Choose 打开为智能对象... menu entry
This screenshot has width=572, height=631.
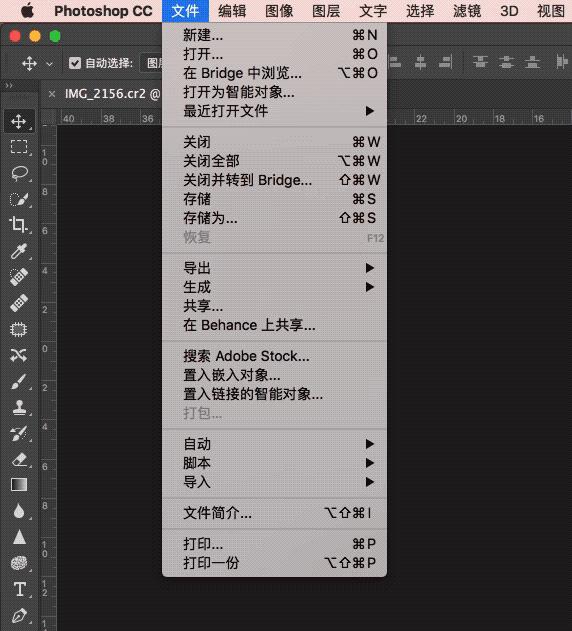point(275,92)
